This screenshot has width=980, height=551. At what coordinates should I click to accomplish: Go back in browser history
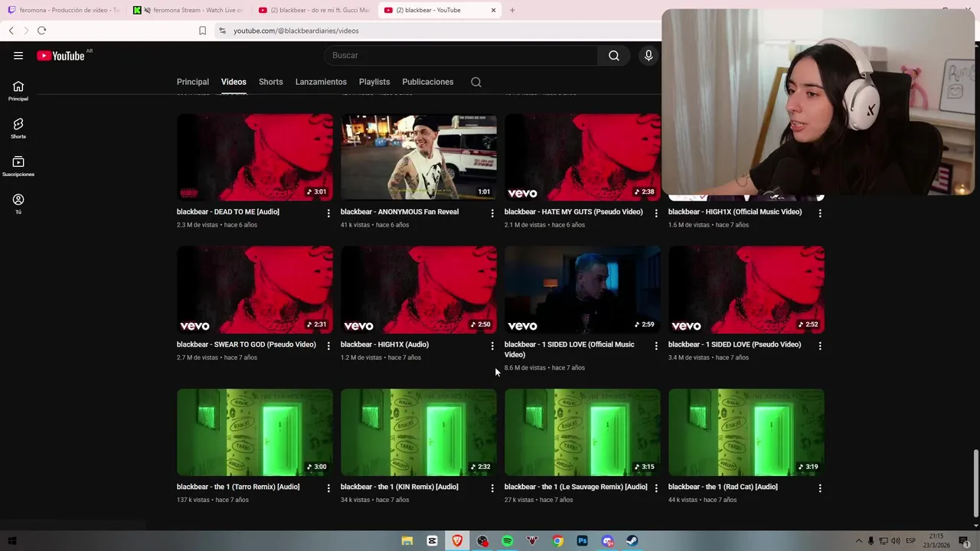coord(11,31)
